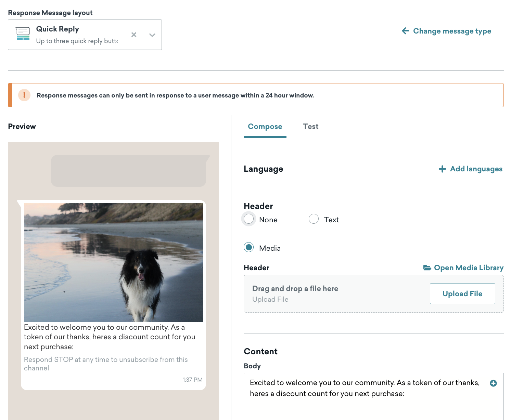Click into the Body text field
The height and width of the screenshot is (420, 511).
pyautogui.click(x=374, y=397)
